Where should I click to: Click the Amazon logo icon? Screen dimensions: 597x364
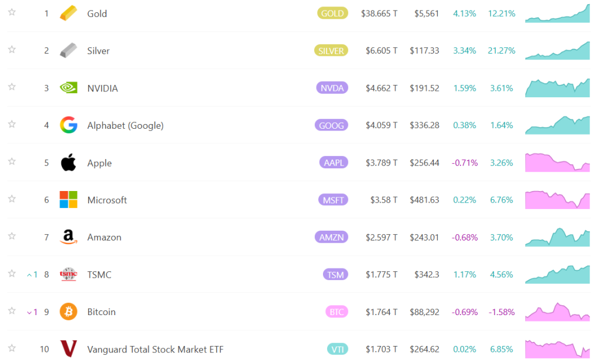click(68, 237)
